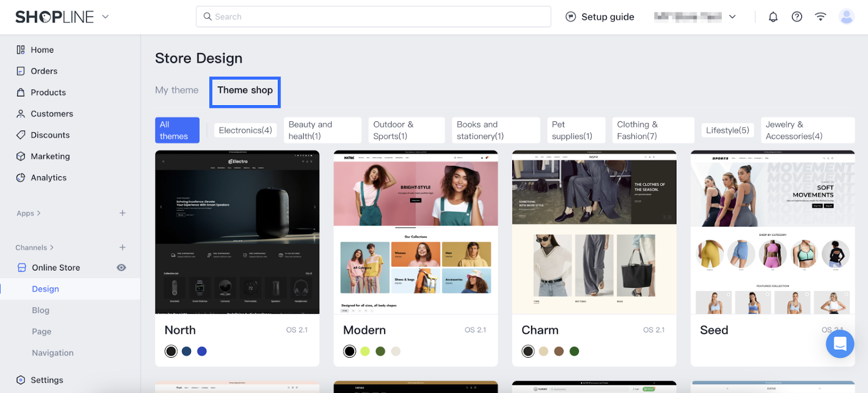Filter themes by Clothing & Fashion(7)
This screenshot has width=868, height=393.
(x=653, y=130)
